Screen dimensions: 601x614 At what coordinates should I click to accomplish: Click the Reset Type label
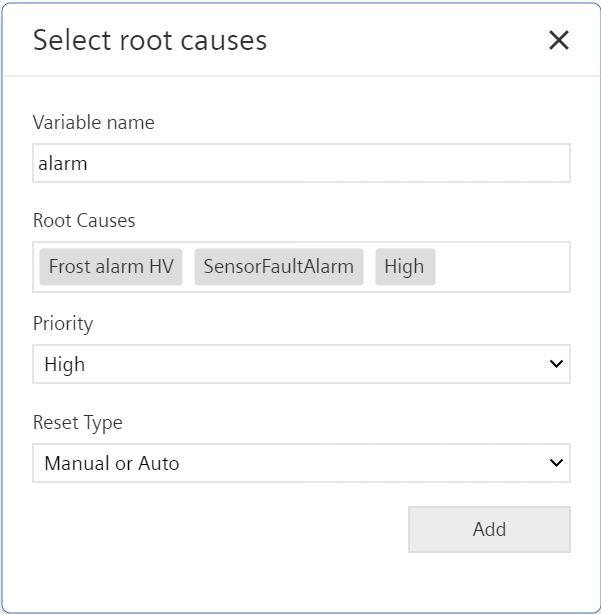tap(78, 423)
